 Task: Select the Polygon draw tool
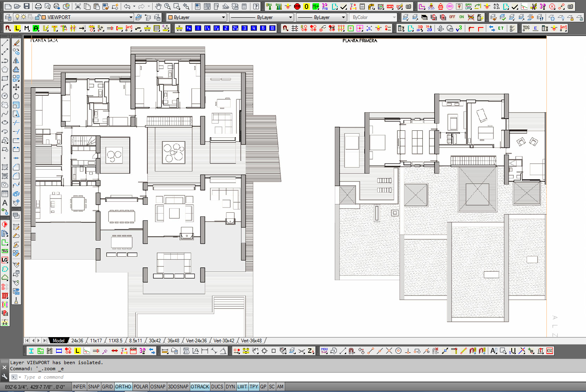[x=5, y=69]
